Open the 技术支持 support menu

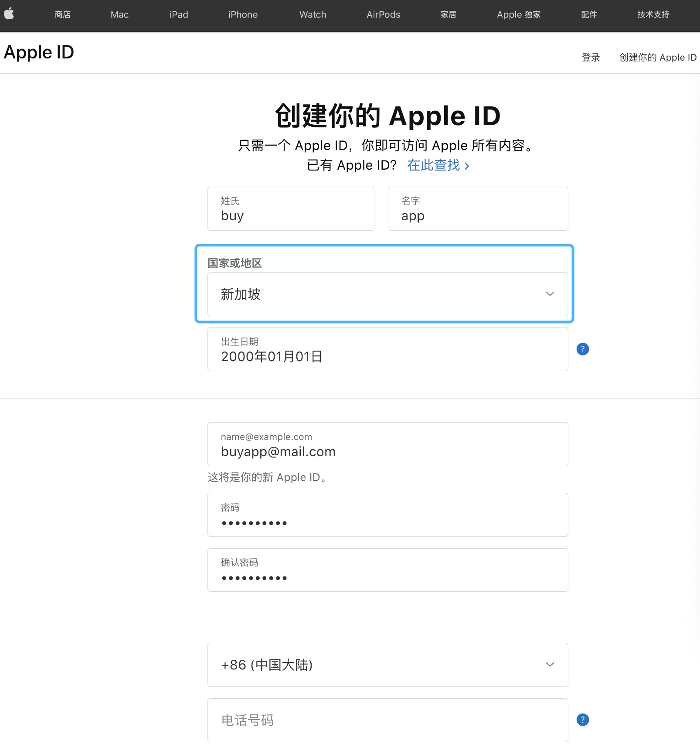tap(653, 14)
